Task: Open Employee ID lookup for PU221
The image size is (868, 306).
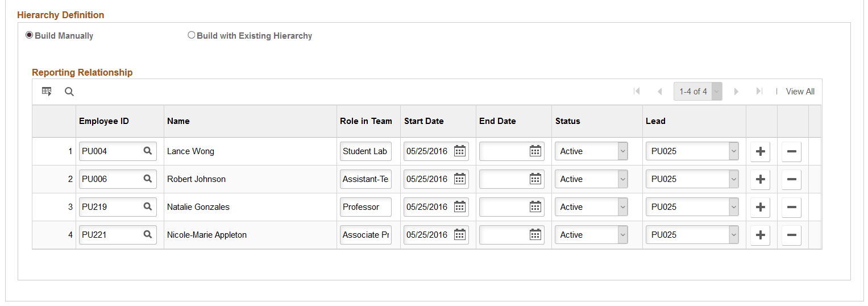Action: pos(148,234)
